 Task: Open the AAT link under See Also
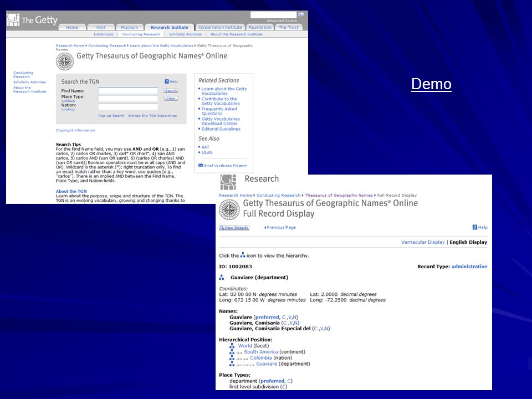pos(205,147)
